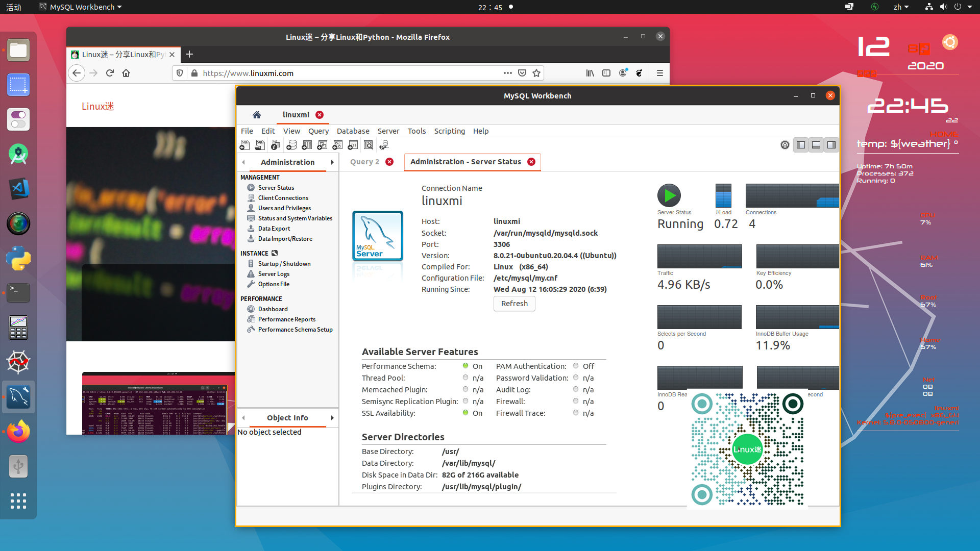Open Users and Privileges
Image resolution: width=980 pixels, height=551 pixels.
284,208
